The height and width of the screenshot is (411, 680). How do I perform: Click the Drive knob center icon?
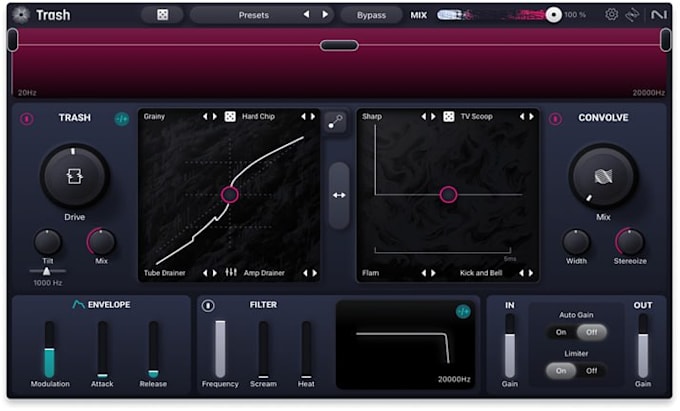[x=74, y=176]
